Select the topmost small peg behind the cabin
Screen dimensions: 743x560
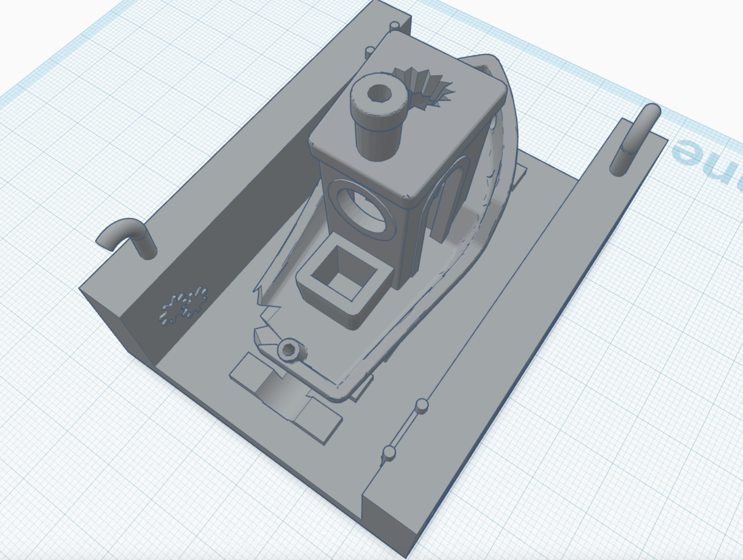click(x=395, y=26)
